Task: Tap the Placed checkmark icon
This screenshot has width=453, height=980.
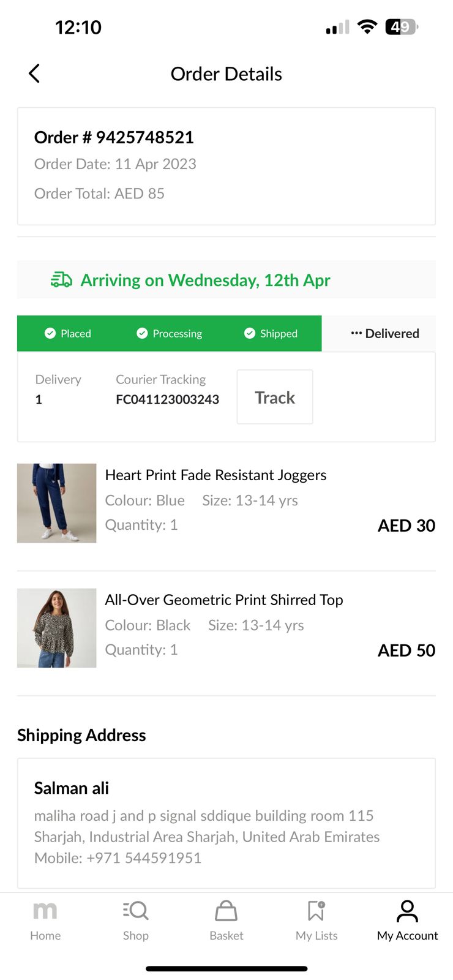Action: [50, 333]
